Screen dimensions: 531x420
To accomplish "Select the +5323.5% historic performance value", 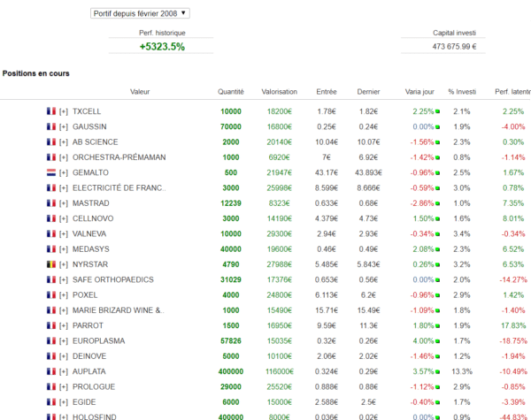I will click(162, 47).
